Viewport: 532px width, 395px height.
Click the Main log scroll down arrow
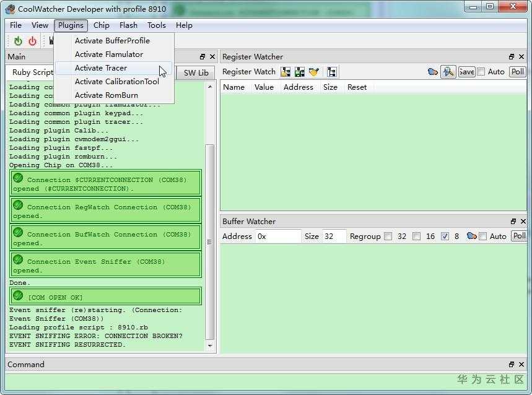click(210, 345)
